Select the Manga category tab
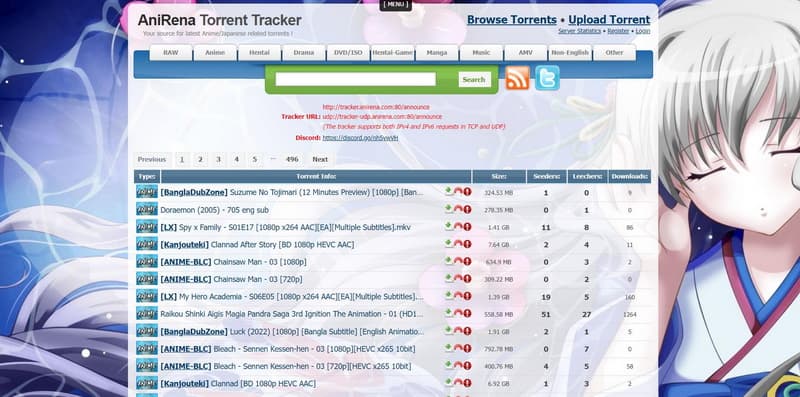This screenshot has height=397, width=800. 437,53
